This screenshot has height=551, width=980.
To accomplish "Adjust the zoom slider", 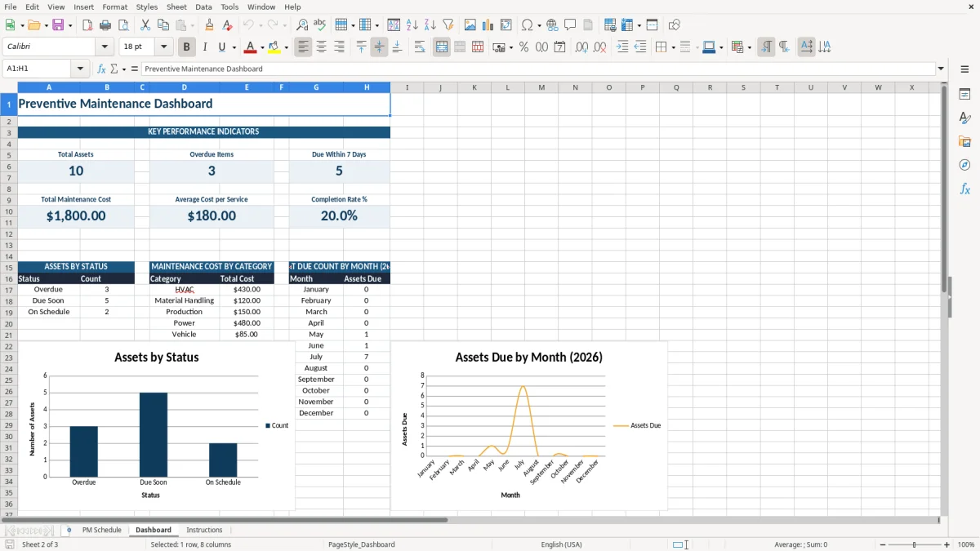I will pyautogui.click(x=915, y=544).
